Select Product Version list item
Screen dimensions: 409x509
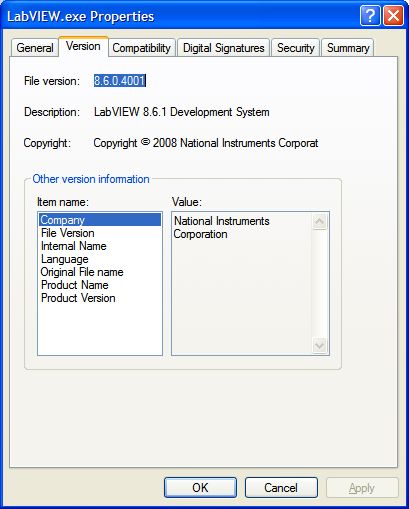pos(100,298)
